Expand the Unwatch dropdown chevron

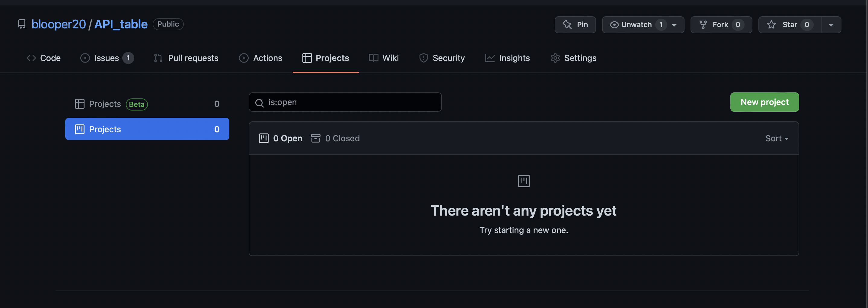(674, 24)
